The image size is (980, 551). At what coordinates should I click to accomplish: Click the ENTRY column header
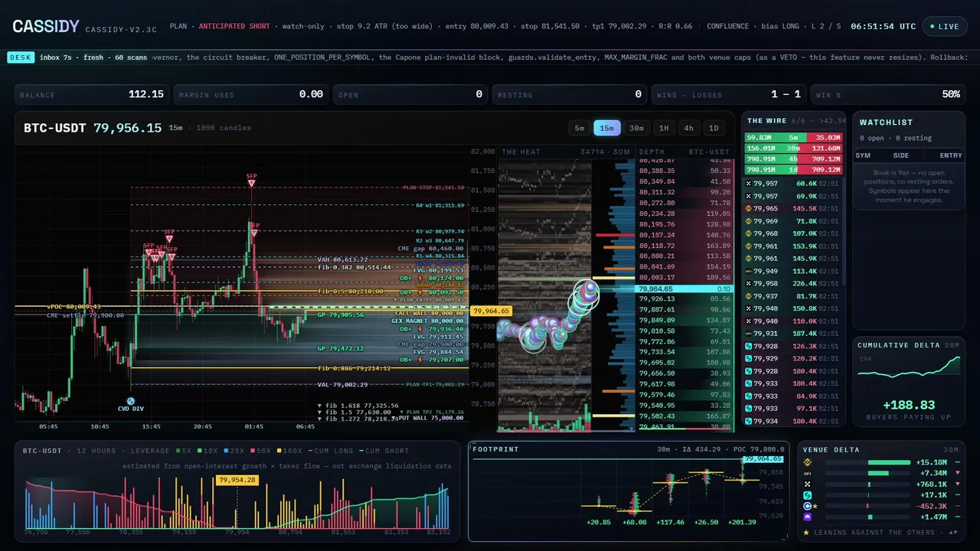click(x=951, y=155)
